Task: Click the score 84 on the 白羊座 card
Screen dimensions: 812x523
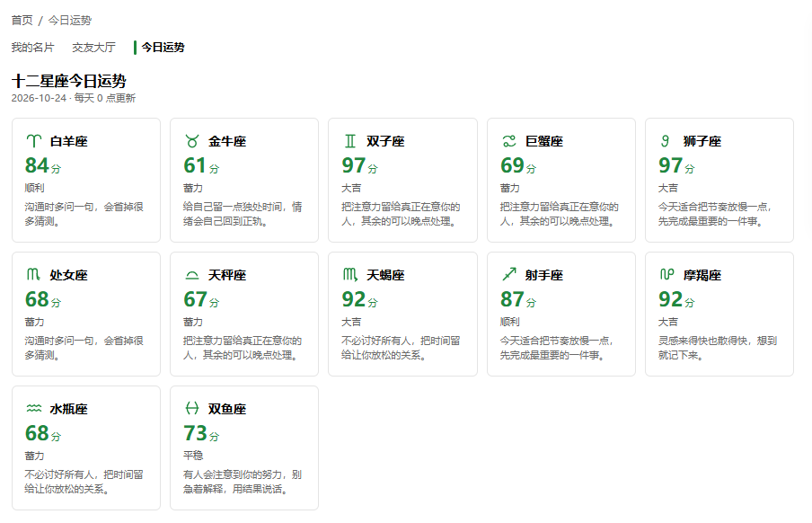Action: pyautogui.click(x=37, y=165)
